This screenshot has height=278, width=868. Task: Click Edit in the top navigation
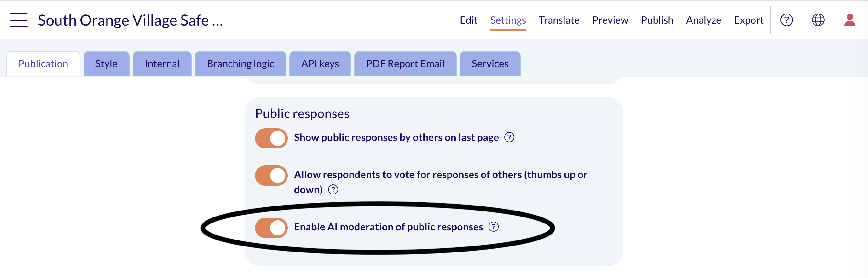pyautogui.click(x=468, y=20)
